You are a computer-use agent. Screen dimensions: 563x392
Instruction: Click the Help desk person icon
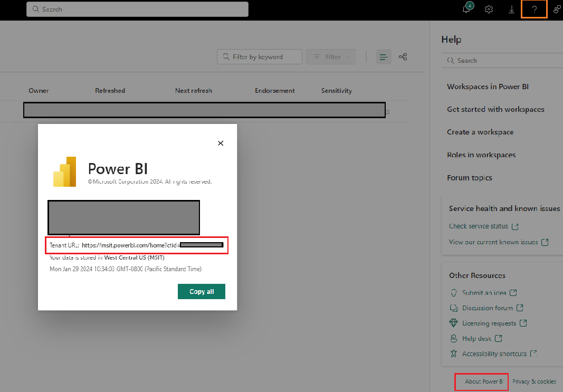(454, 338)
